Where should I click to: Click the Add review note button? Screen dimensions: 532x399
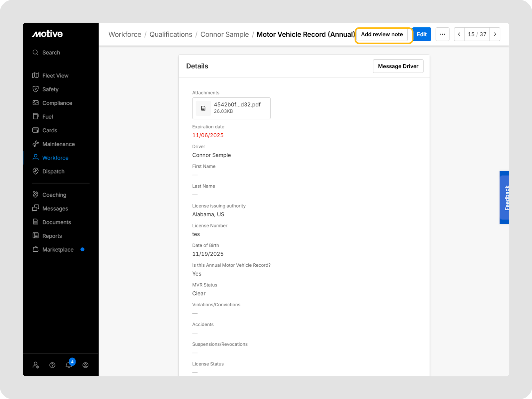pyautogui.click(x=382, y=35)
